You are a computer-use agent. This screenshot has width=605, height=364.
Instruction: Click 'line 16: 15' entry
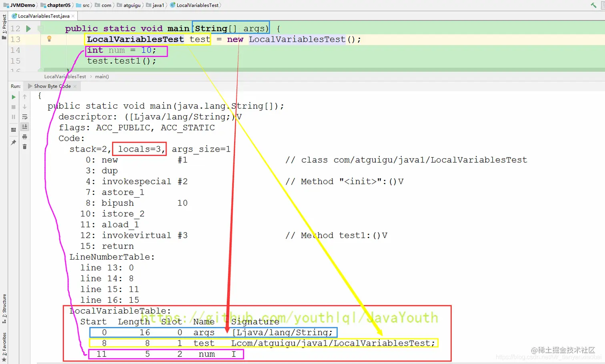pos(110,300)
